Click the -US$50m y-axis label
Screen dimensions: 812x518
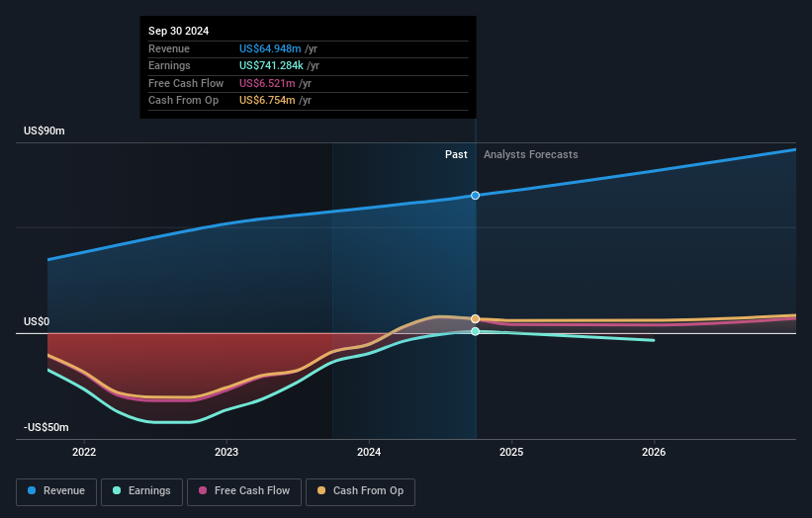point(46,427)
